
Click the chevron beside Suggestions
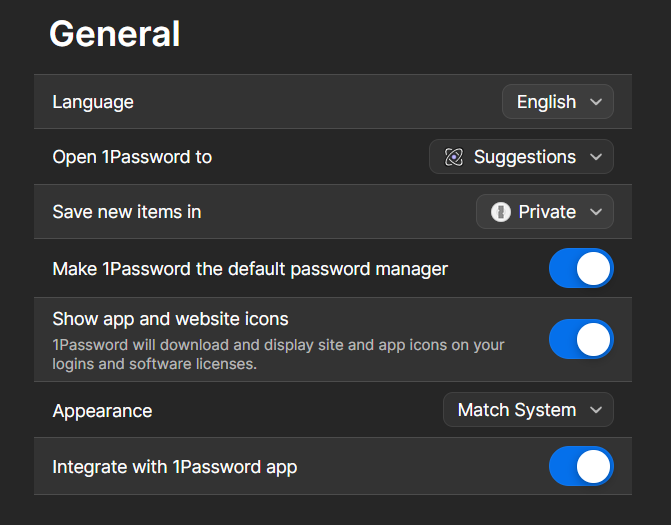(596, 157)
